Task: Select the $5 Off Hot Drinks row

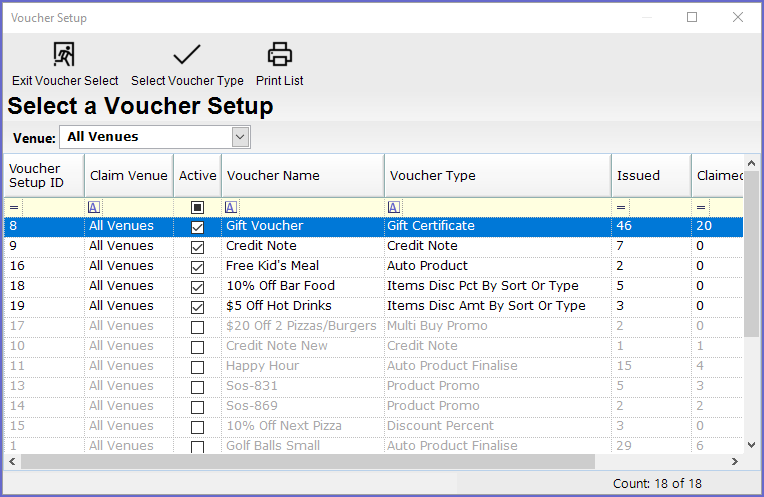Action: click(x=300, y=306)
